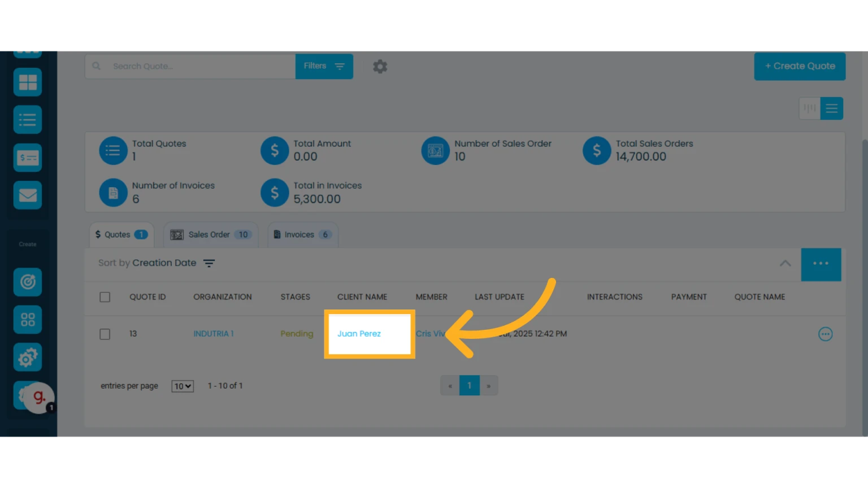Viewport: 868px width, 488px height.
Task: Open the mail envelope icon in sidebar
Action: [x=28, y=195]
